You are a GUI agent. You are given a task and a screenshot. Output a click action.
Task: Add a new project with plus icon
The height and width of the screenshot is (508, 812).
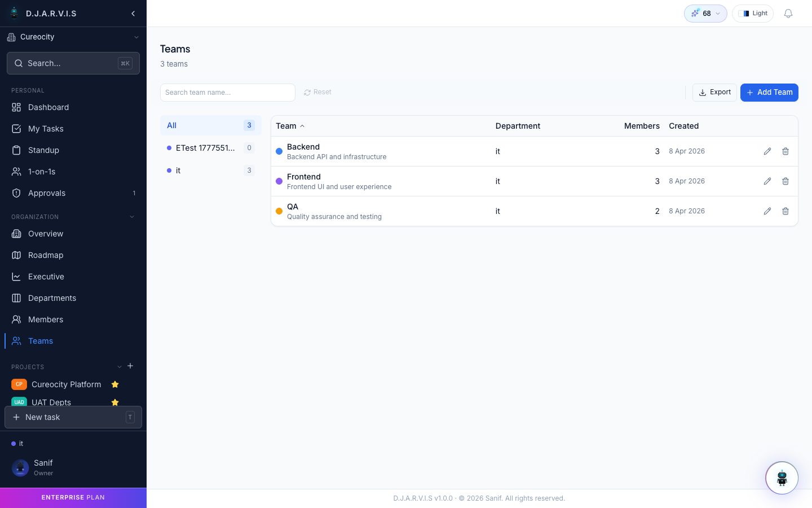(130, 366)
